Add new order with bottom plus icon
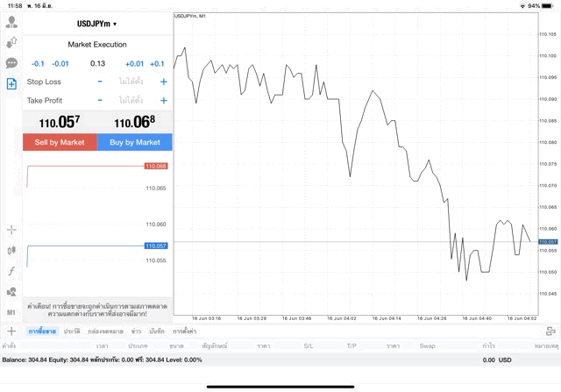The width and height of the screenshot is (561, 392). tap(11, 331)
